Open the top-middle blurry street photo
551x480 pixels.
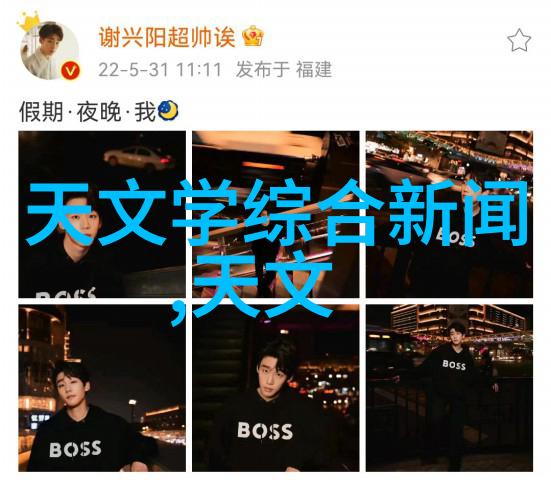coord(276,214)
